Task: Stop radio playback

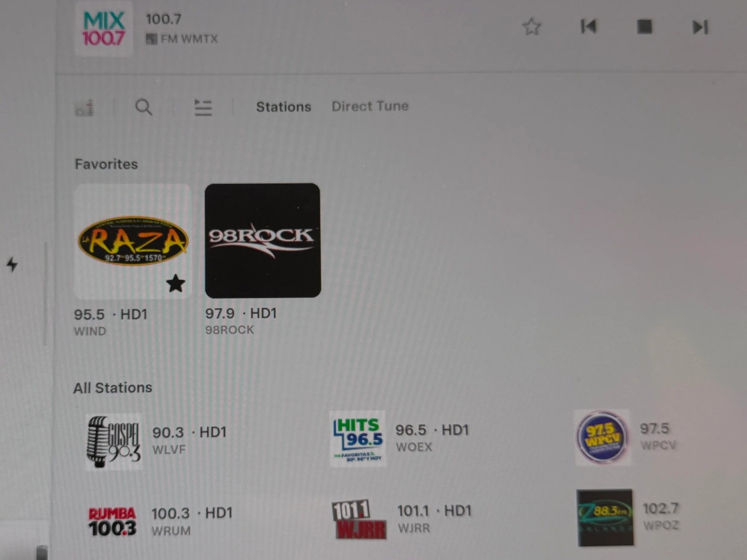Action: click(644, 27)
